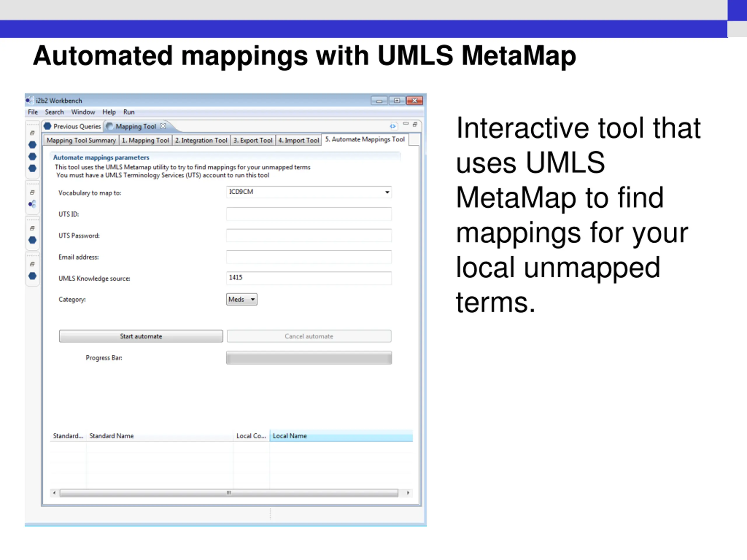Click the Local Co... column header

(x=251, y=436)
